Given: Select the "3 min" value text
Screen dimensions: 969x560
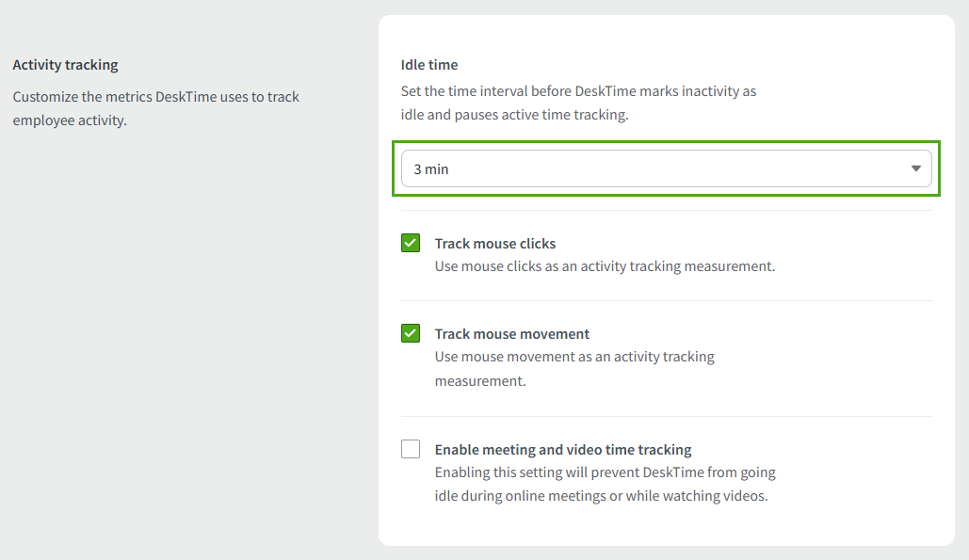Looking at the screenshot, I should click(x=431, y=169).
